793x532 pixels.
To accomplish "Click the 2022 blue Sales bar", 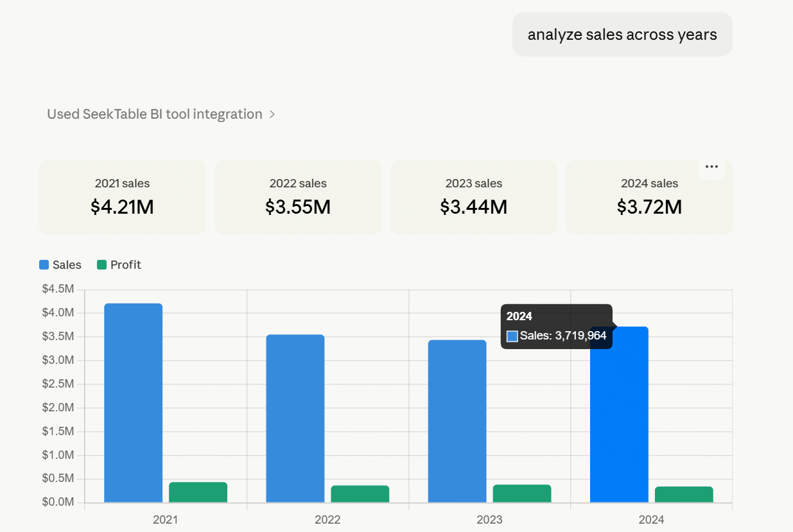I will pyautogui.click(x=295, y=418).
